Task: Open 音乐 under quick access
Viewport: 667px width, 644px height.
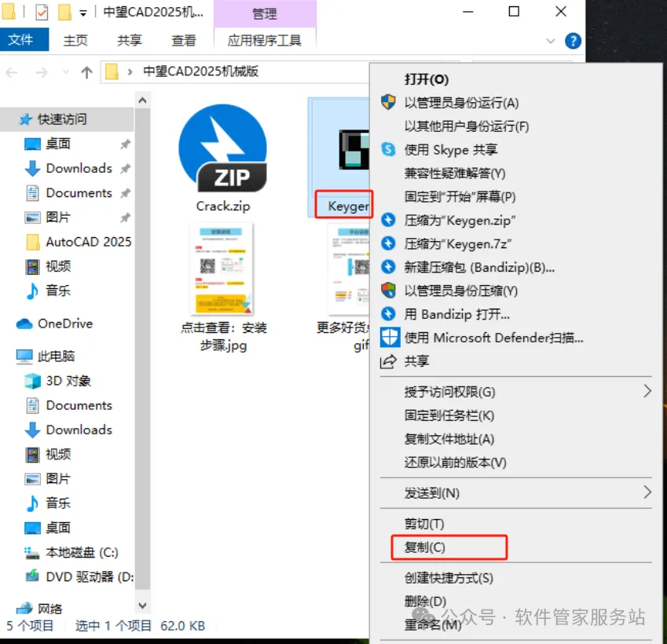Action: (x=58, y=291)
